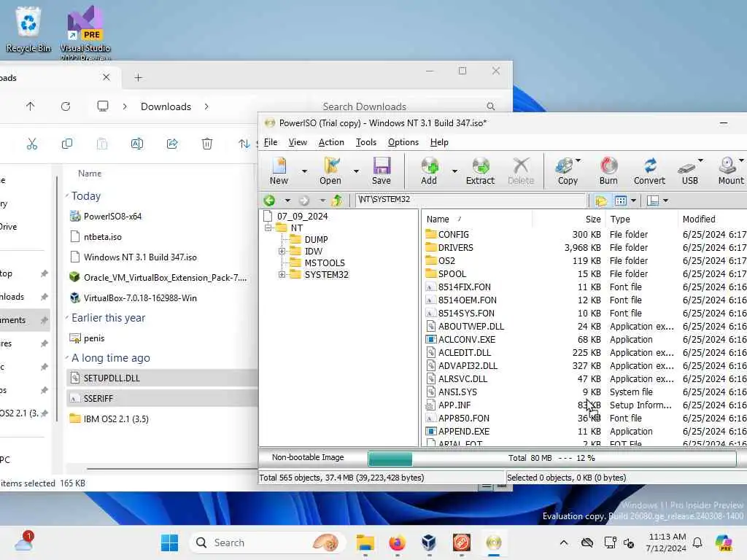Open the File menu in PowerISO
Screen dimensions: 747x560
271,142
